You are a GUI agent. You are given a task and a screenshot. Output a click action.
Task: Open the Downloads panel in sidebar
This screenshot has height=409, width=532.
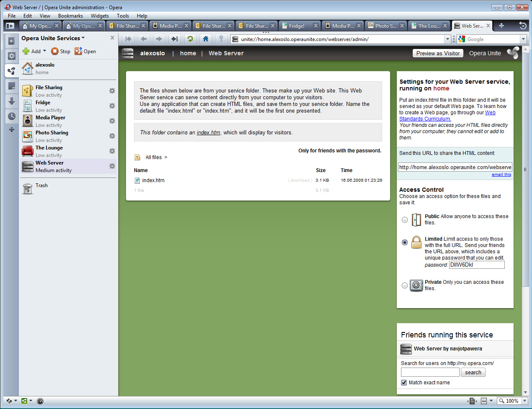(12, 101)
